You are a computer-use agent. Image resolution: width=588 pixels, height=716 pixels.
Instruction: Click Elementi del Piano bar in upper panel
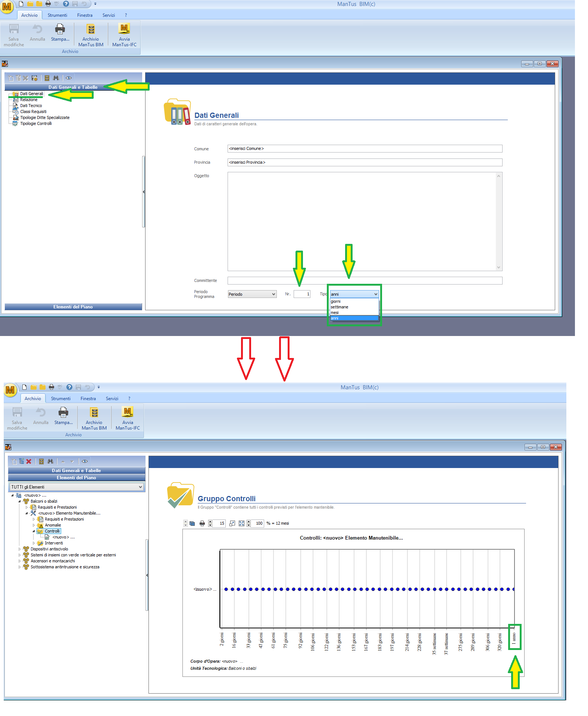pos(73,307)
